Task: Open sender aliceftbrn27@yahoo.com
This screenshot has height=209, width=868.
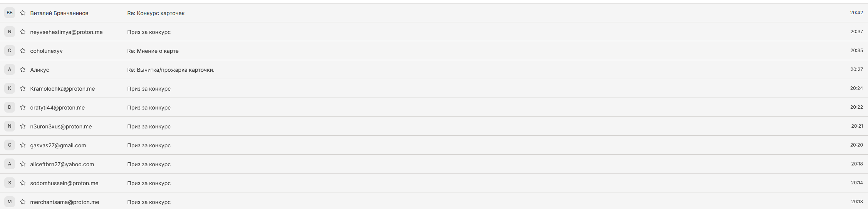Action: click(62, 164)
